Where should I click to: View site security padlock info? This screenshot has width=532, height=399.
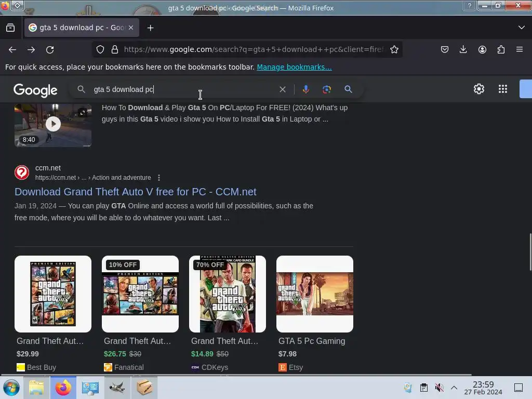[115, 49]
